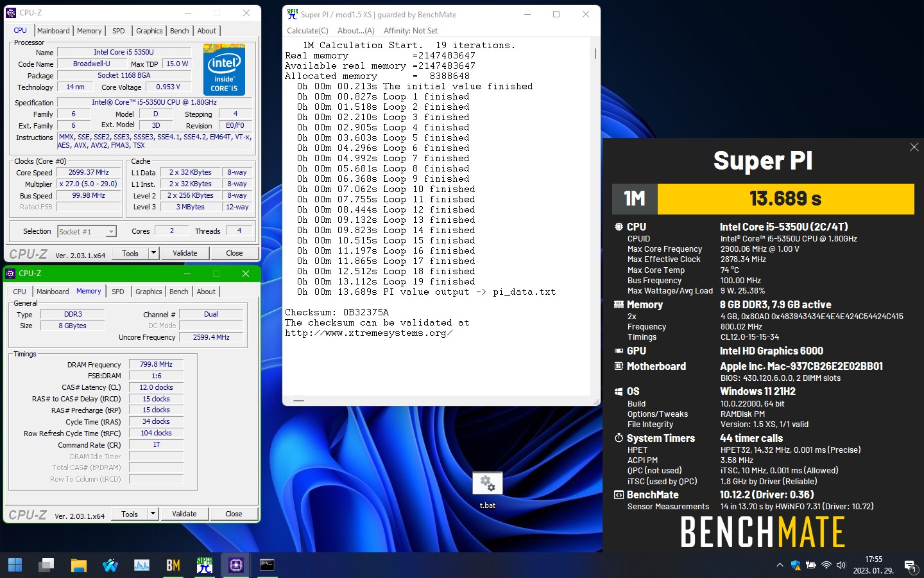Click Affinity: Not Set in Super PI
Screen dimensions: 924x578
click(x=411, y=31)
